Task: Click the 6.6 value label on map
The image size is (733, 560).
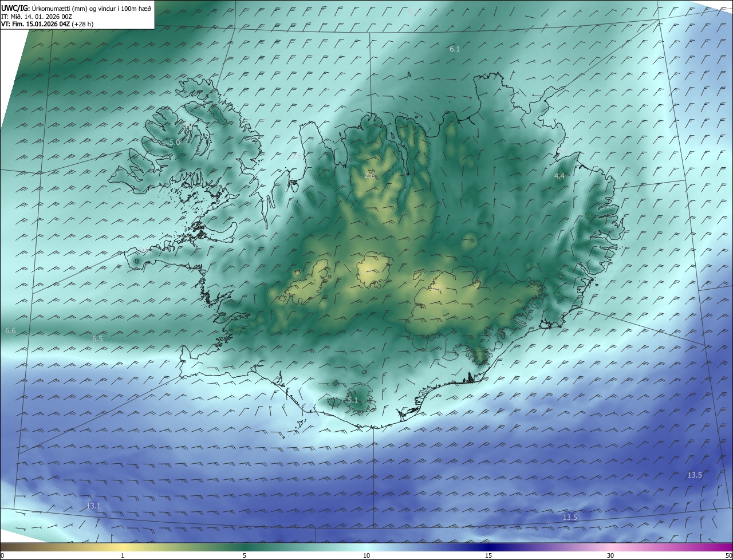Action: click(x=10, y=331)
